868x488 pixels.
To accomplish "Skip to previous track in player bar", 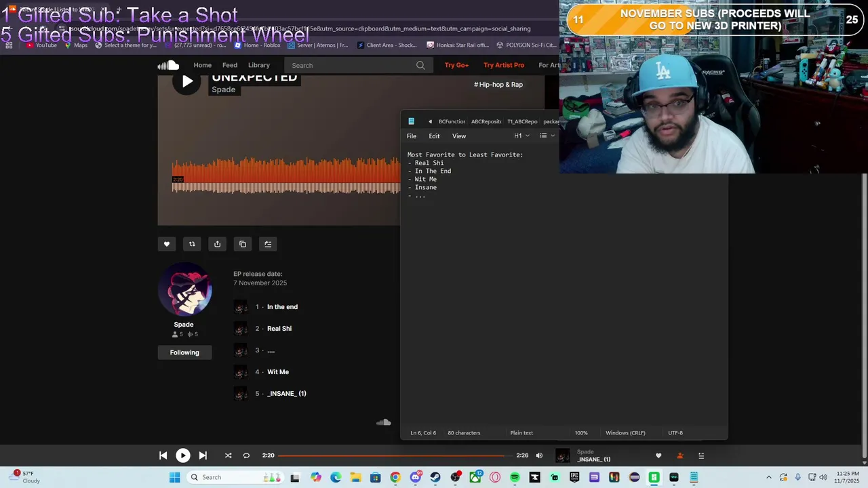I will [163, 455].
